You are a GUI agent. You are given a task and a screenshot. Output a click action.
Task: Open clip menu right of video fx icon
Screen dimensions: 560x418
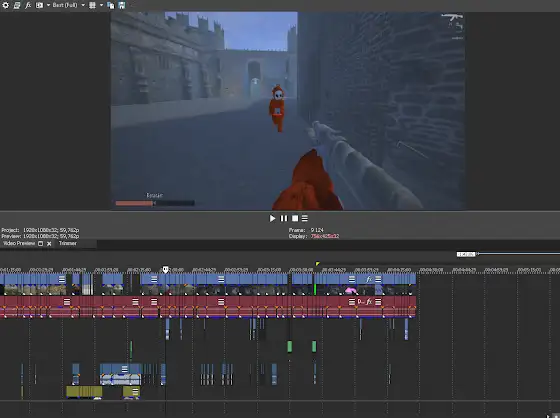pos(378,279)
